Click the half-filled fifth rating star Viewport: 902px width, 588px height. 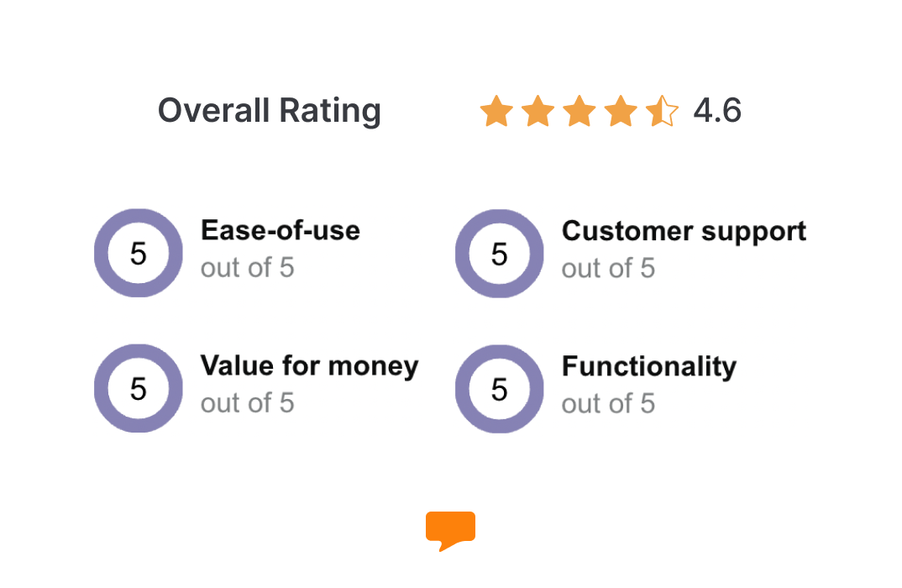(x=662, y=111)
